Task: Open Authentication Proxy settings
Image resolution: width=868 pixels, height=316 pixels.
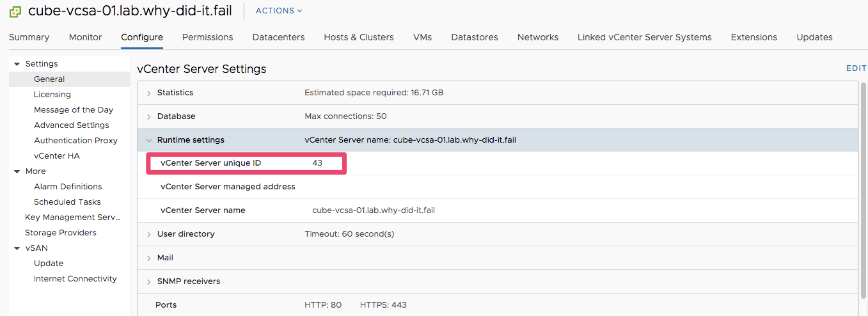Action: 75,141
